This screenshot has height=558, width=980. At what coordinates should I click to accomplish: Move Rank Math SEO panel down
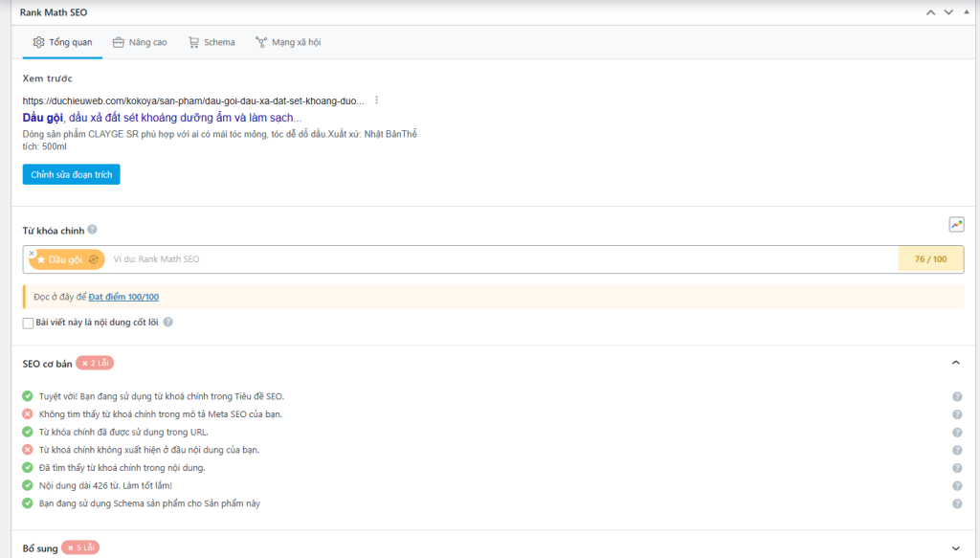coord(948,12)
